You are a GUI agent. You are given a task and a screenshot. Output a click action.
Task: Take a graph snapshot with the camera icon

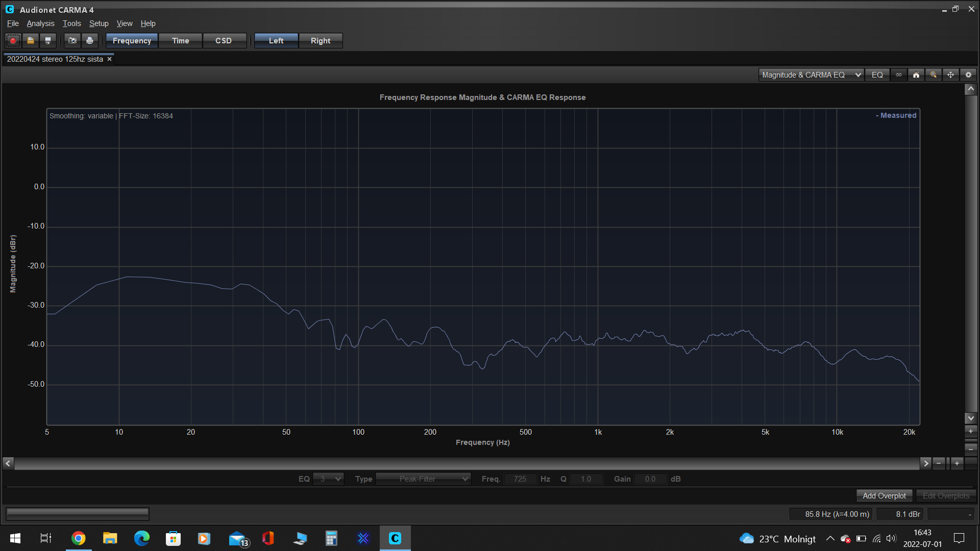(72, 41)
